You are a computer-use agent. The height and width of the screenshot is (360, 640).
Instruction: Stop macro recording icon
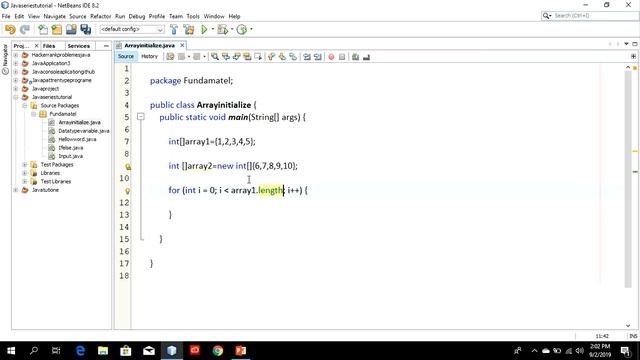click(x=342, y=57)
